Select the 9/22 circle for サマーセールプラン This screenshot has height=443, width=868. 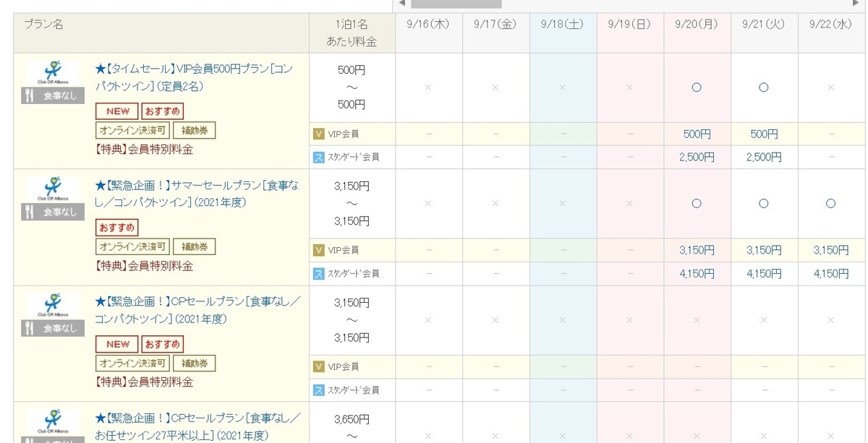tap(830, 204)
